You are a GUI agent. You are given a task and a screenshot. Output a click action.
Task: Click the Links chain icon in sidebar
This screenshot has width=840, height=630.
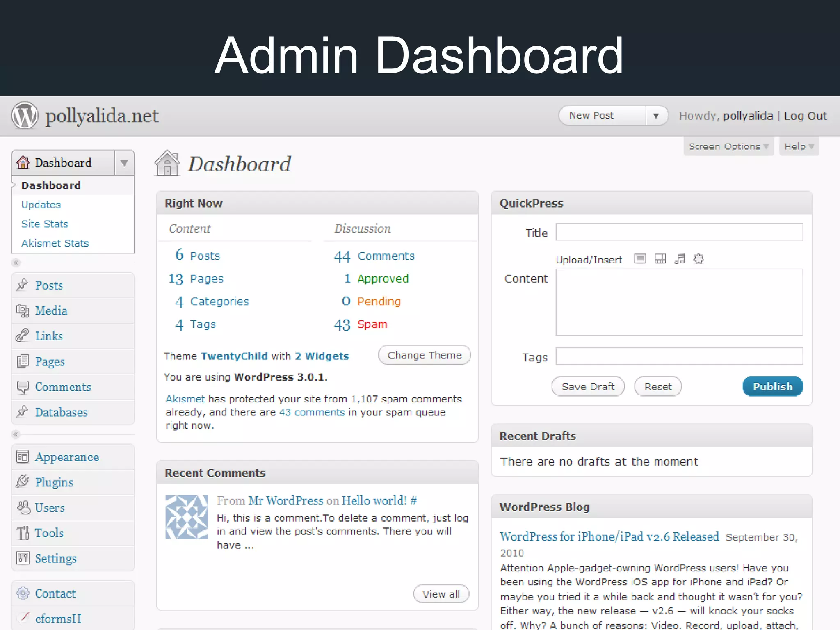(23, 336)
